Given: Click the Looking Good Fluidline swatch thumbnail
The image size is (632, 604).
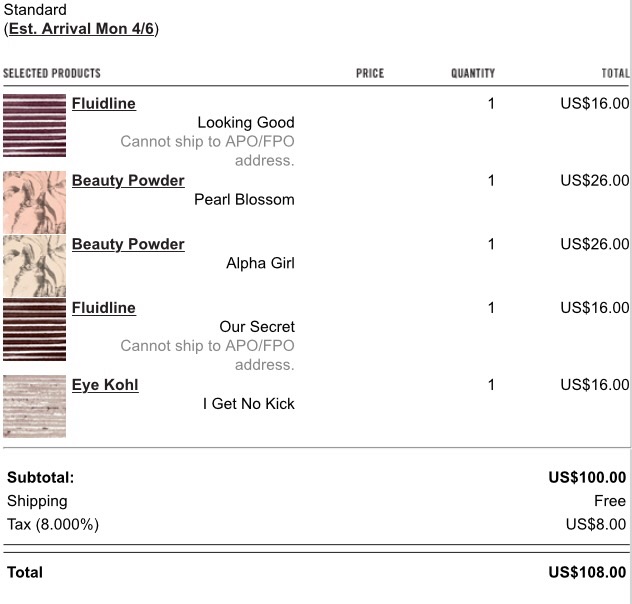Looking at the screenshot, I should pos(34,125).
